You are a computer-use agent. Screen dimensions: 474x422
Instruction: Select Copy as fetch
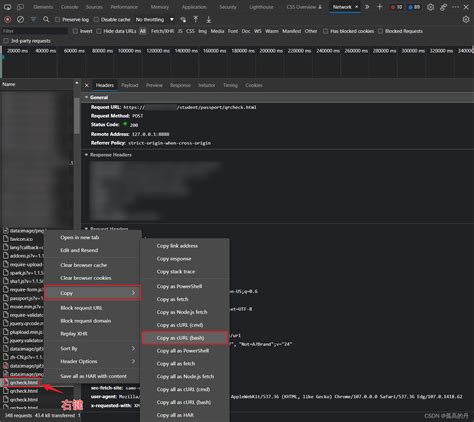click(185, 299)
